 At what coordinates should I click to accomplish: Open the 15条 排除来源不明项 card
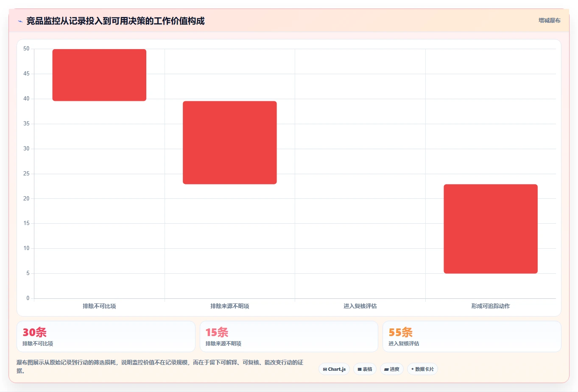(x=289, y=336)
